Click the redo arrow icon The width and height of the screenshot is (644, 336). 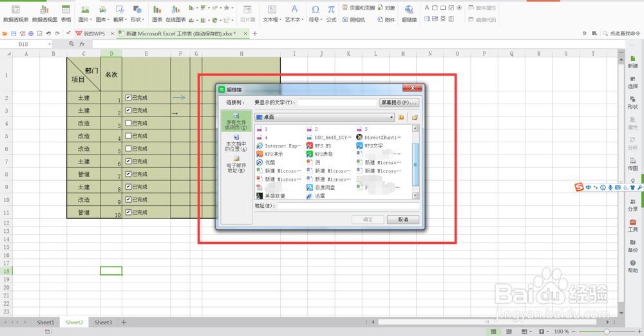(x=57, y=33)
